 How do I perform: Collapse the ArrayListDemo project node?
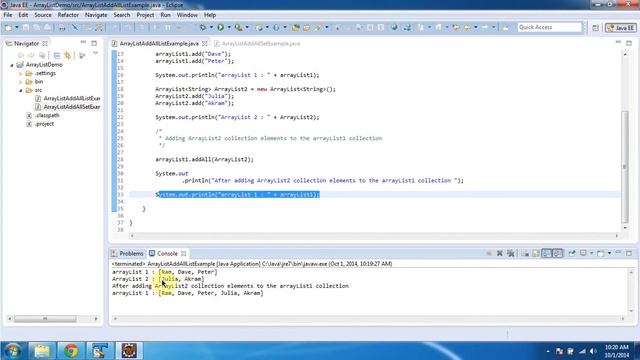12,65
